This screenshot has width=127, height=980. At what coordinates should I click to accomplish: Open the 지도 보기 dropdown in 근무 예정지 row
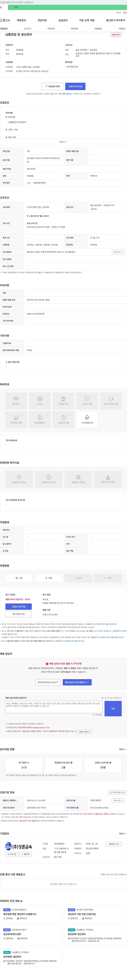pos(118,252)
